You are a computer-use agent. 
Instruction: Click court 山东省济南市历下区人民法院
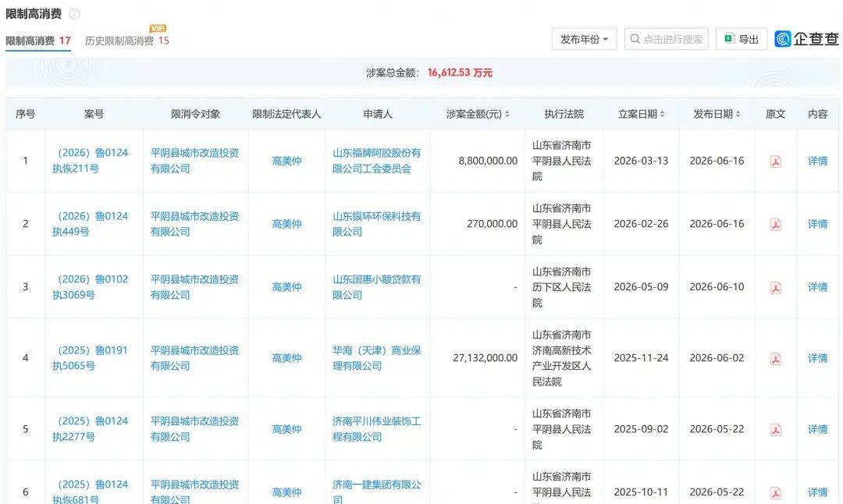coord(562,287)
